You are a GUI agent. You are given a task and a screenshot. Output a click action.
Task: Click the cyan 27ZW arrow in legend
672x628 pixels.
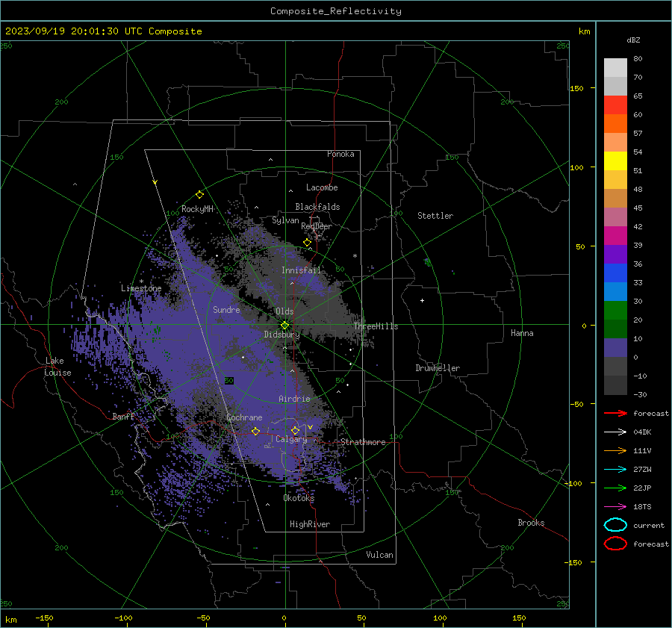pos(615,469)
